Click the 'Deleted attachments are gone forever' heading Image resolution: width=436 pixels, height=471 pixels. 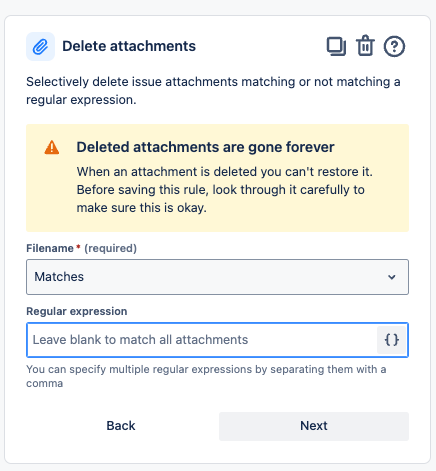click(x=205, y=147)
